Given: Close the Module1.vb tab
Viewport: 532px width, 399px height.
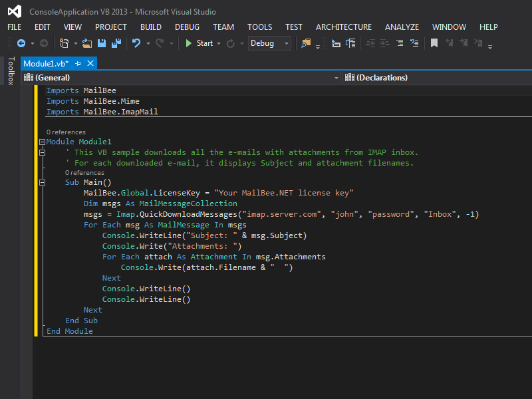Looking at the screenshot, I should [90, 63].
